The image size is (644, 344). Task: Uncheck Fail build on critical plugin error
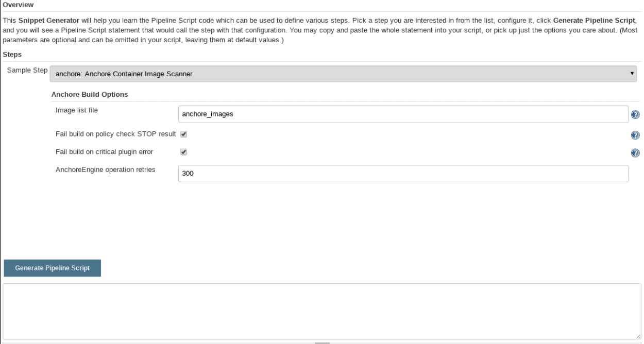183,152
